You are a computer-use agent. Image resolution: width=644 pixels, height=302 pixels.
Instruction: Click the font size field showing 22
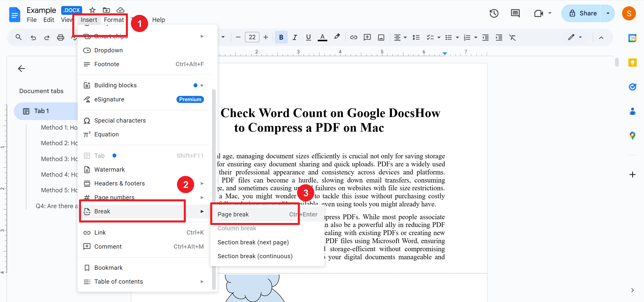point(252,37)
